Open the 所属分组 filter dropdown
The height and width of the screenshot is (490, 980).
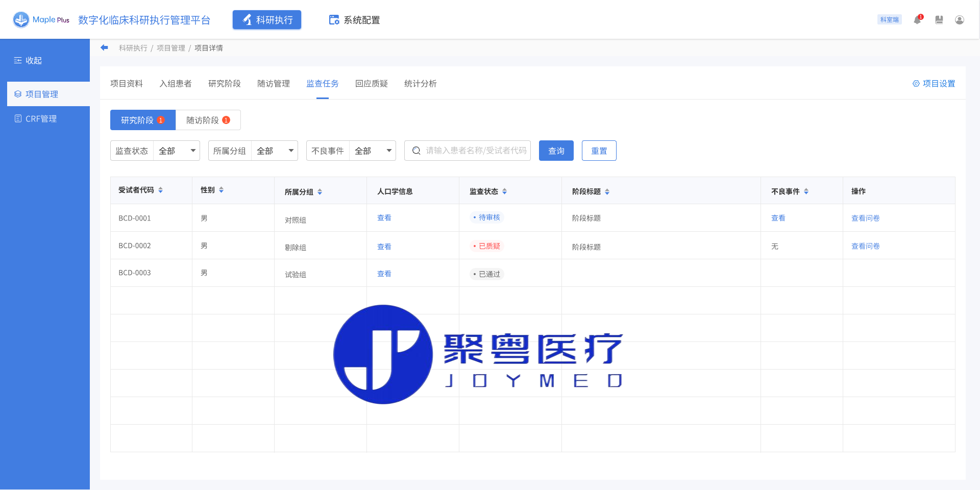coord(275,151)
